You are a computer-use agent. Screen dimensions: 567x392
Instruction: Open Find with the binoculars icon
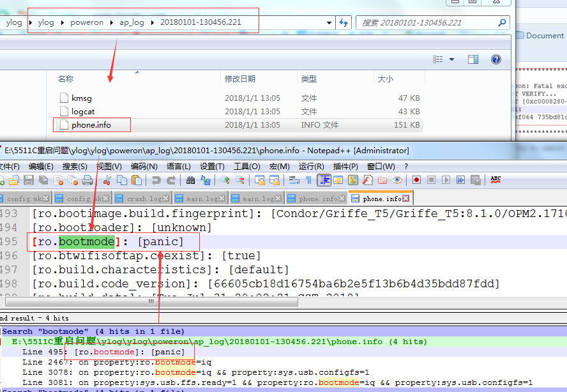point(190,180)
